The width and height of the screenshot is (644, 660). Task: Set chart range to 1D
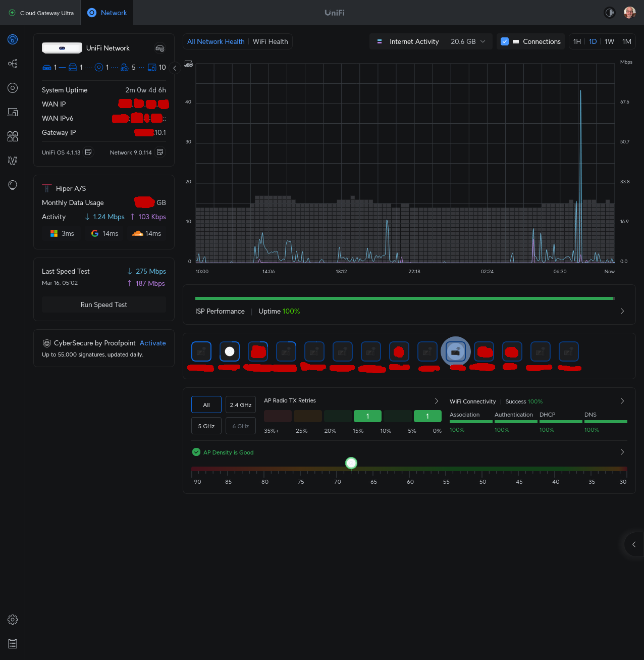593,41
